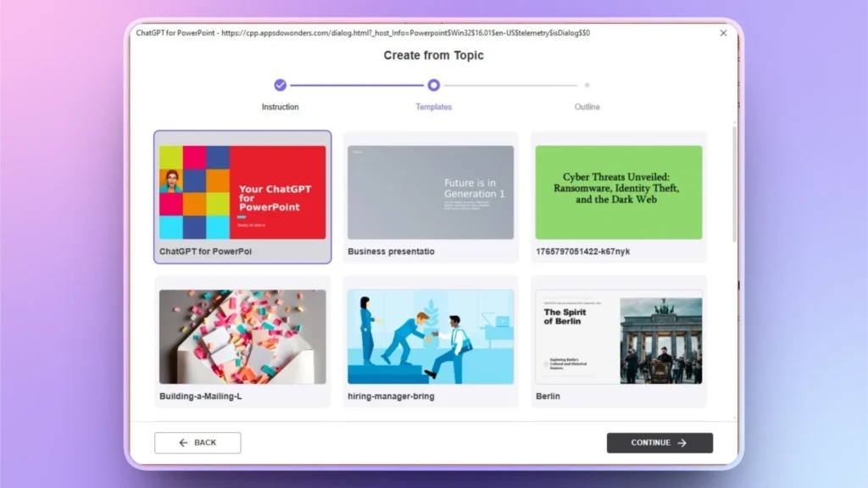The width and height of the screenshot is (868, 488).
Task: Click the Outline step label
Action: tap(587, 107)
